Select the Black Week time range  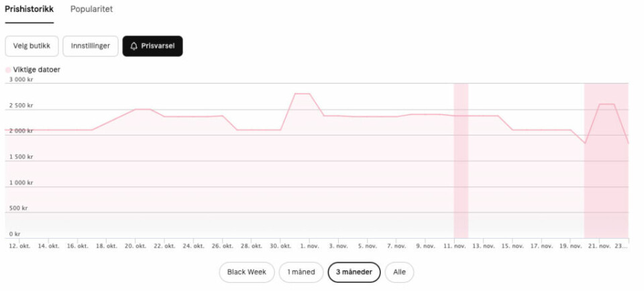[x=247, y=272]
